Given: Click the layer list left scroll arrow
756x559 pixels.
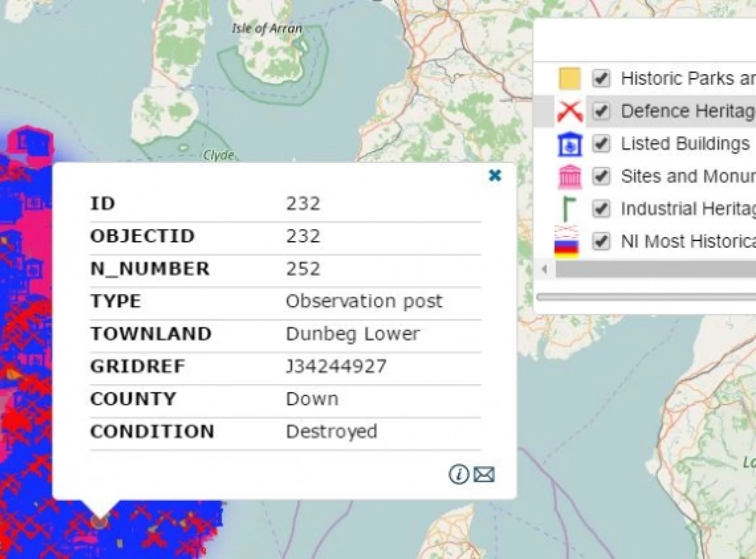Looking at the screenshot, I should 544,269.
